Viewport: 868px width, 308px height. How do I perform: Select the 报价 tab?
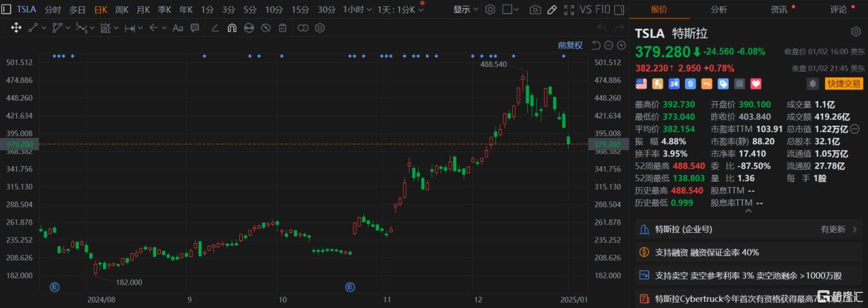coord(659,10)
